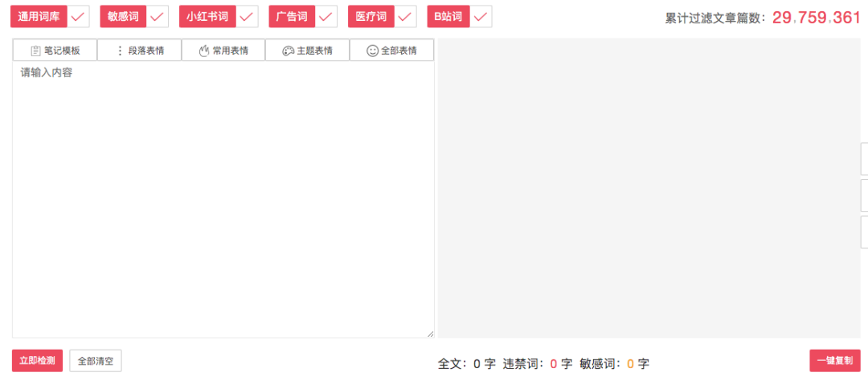Toggle the 小红书词 checkmark box
Viewport: 868px width, 389px height.
(x=247, y=17)
